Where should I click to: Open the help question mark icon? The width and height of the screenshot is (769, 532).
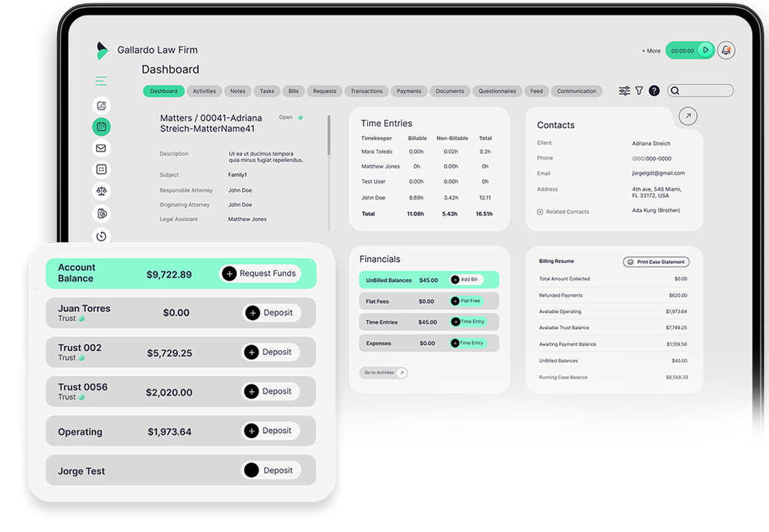[x=654, y=91]
